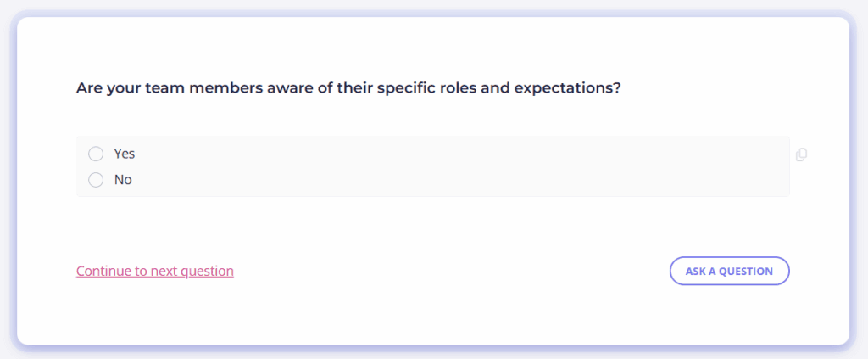The width and height of the screenshot is (868, 359).
Task: Click the empty circle left of Yes
Action: pos(96,154)
